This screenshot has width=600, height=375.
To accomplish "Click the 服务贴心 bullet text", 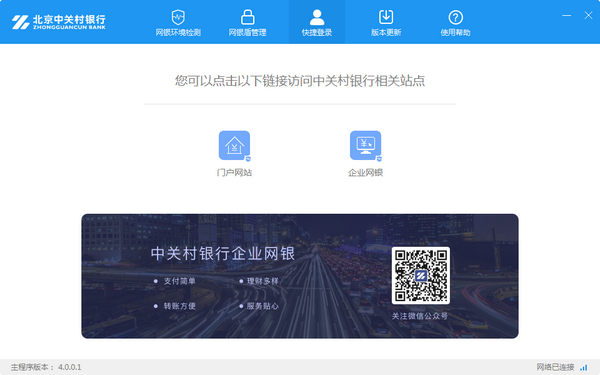I will [x=262, y=306].
